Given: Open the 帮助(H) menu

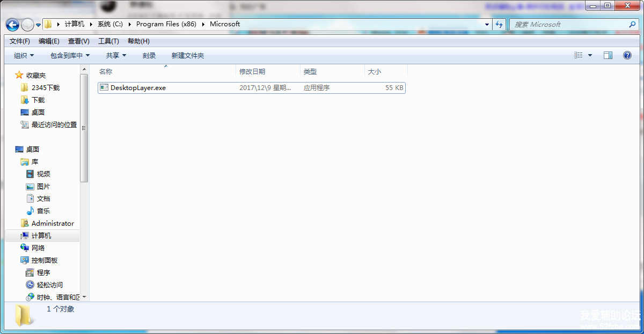Looking at the screenshot, I should (x=138, y=41).
